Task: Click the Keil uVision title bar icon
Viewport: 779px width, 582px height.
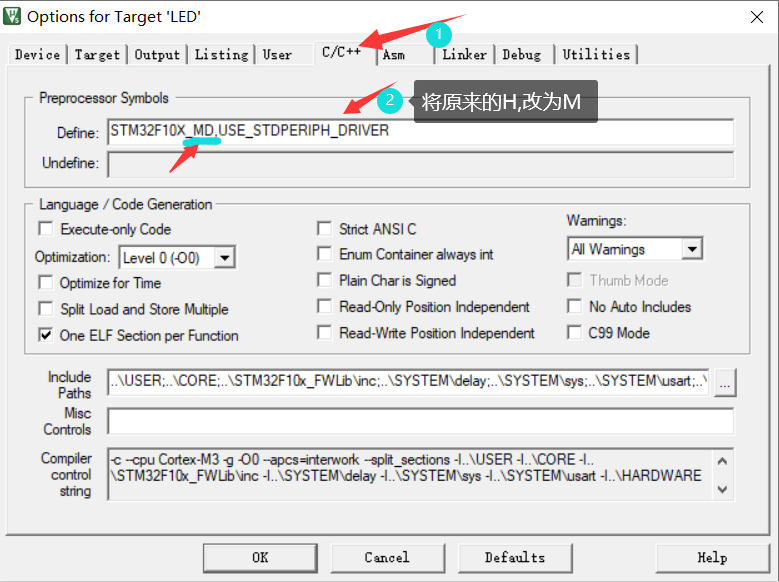Action: coord(12,16)
